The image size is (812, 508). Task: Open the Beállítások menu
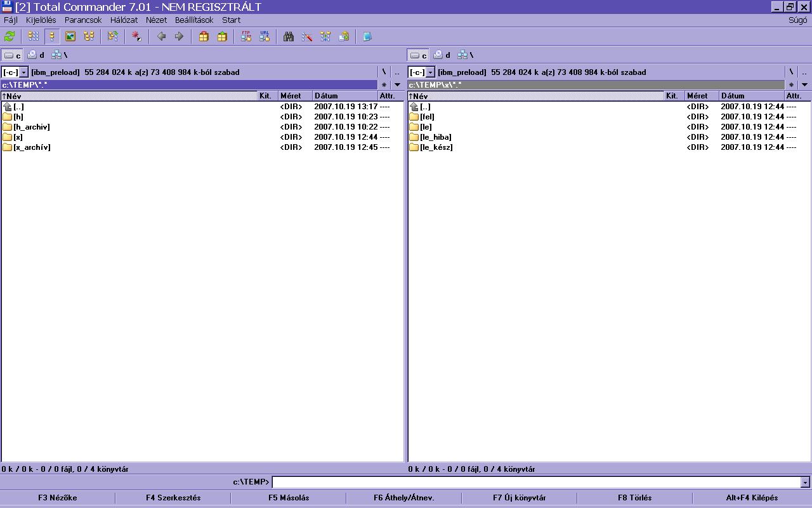point(194,20)
